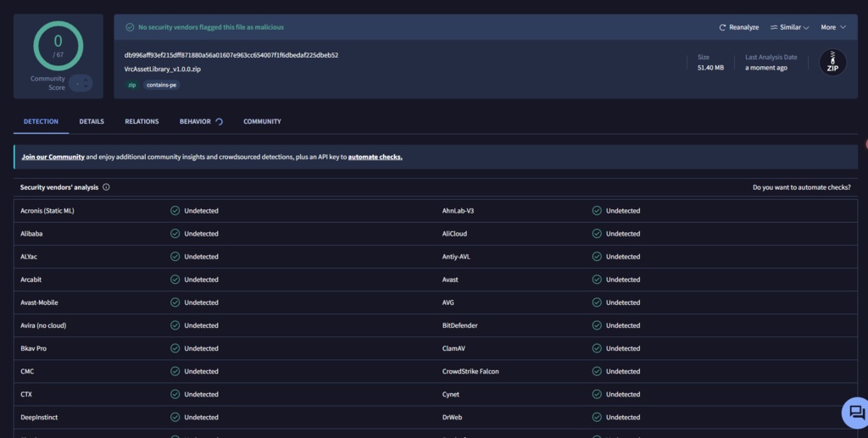868x438 pixels.
Task: Click the Cynet undetected check icon
Action: click(597, 394)
